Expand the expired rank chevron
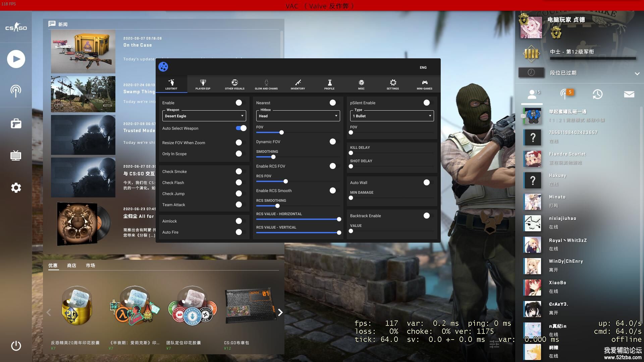Viewport: 644px width, 362px height. click(637, 73)
